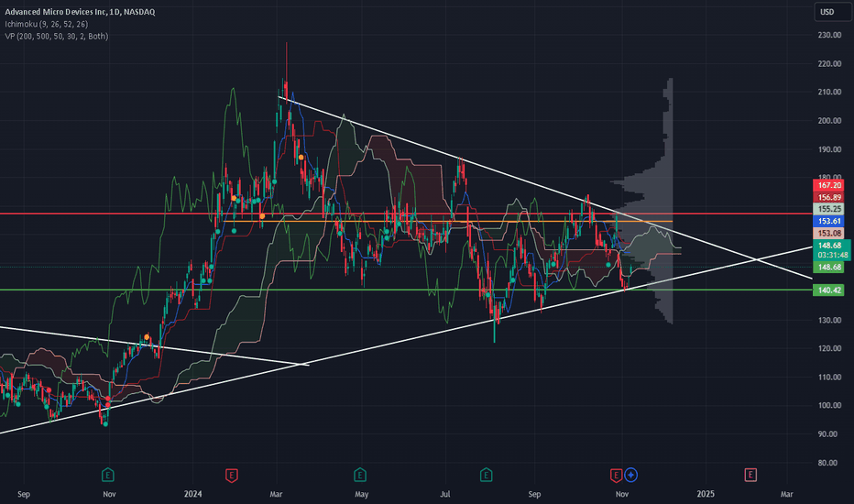The width and height of the screenshot is (854, 504).
Task: Click the blue lightning event marker
Action: pos(630,475)
